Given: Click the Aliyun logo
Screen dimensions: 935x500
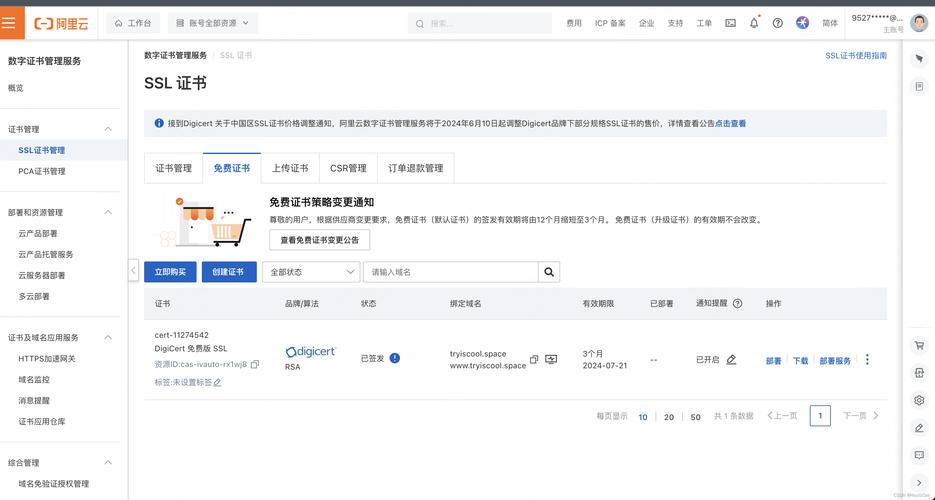Looking at the screenshot, I should [x=62, y=24].
